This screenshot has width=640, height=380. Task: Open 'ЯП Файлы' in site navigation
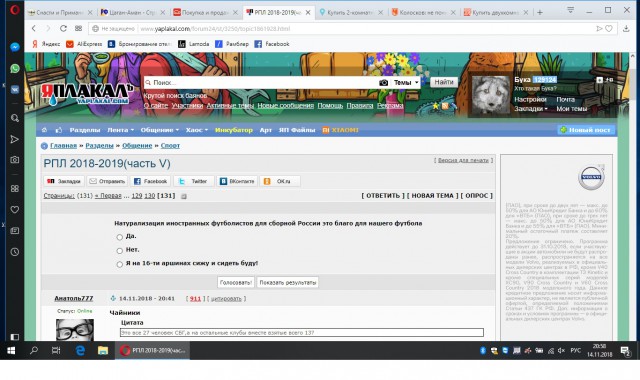click(297, 130)
